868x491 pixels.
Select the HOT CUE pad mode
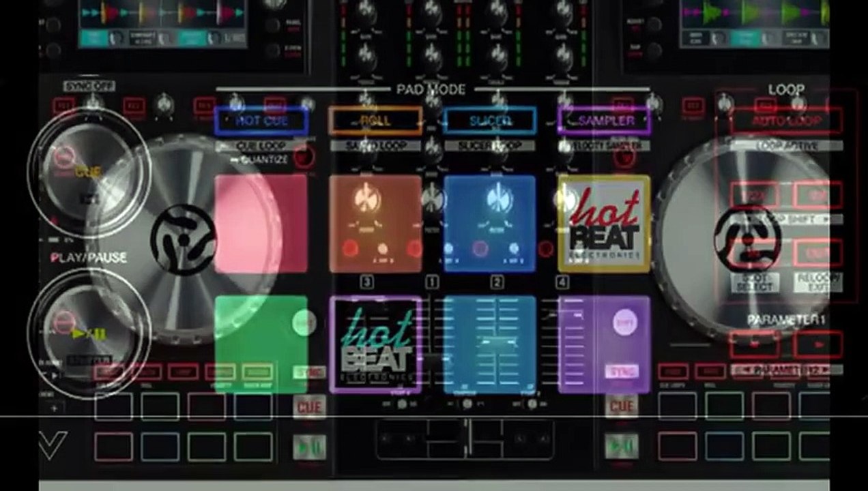pyautogui.click(x=261, y=121)
